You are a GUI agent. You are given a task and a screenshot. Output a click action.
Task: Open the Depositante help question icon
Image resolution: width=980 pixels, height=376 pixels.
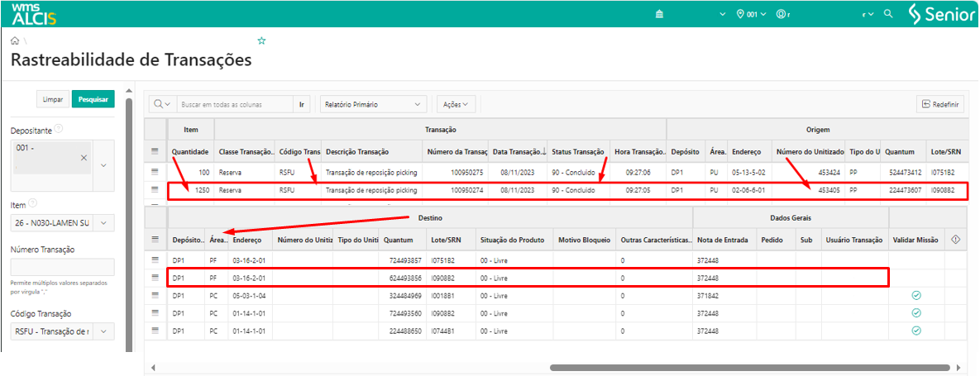[x=60, y=130]
